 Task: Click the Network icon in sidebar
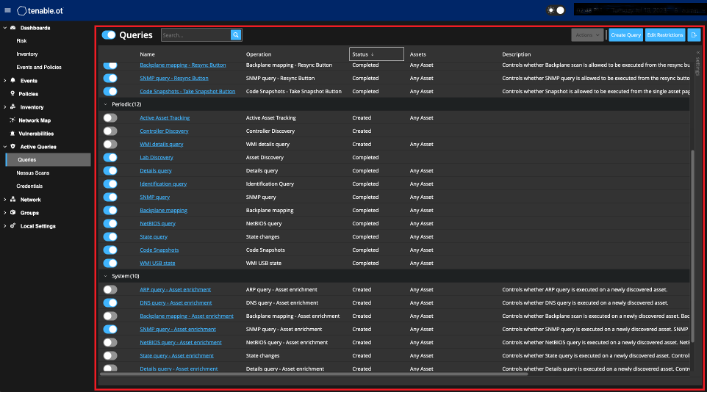(13, 199)
